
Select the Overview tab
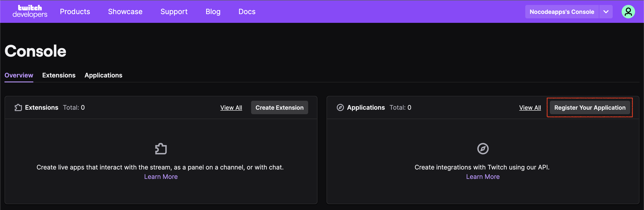pyautogui.click(x=19, y=75)
